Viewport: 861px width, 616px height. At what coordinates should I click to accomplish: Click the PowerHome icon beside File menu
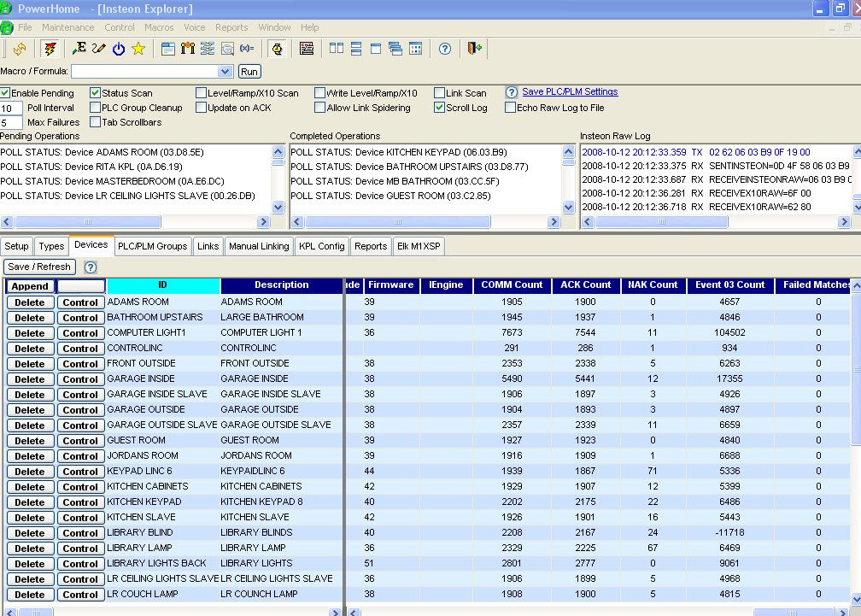pos(7,27)
